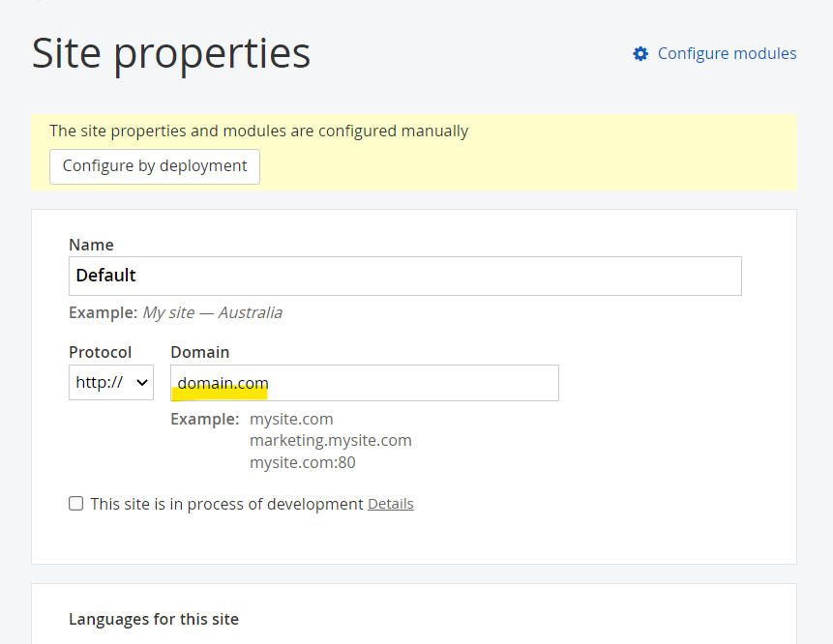Check 'This site is in process of development'

click(x=76, y=504)
